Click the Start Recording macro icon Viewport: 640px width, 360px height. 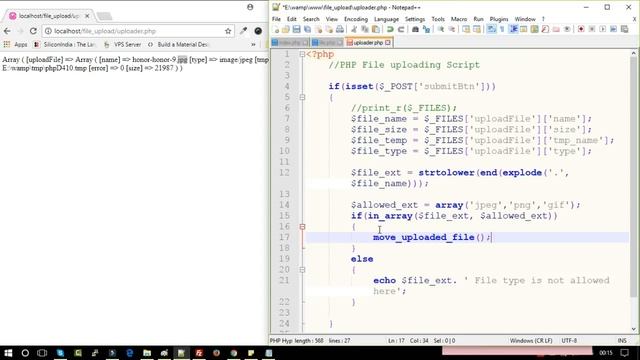(x=581, y=29)
